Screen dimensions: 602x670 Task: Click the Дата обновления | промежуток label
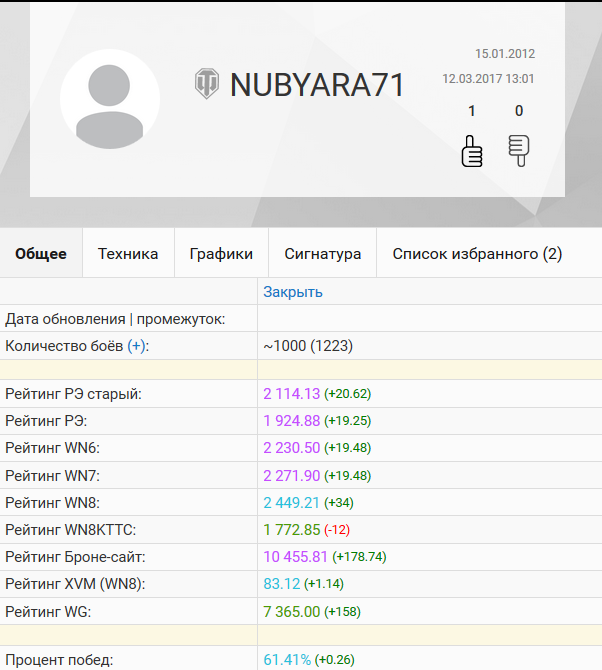click(x=115, y=319)
